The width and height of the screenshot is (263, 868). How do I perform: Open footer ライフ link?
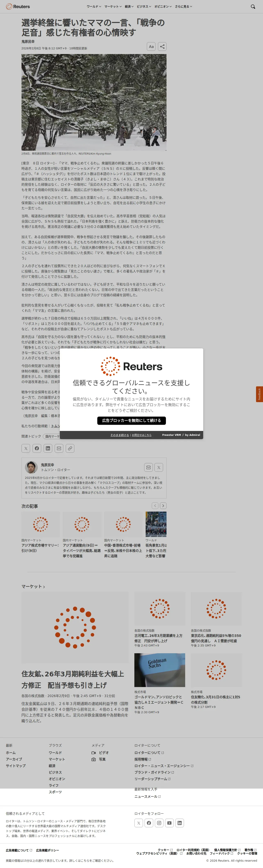(x=54, y=785)
